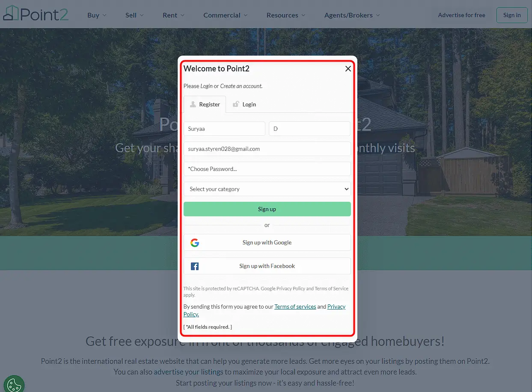
Task: Close the Welcome to Point2 dialog
Action: click(348, 69)
